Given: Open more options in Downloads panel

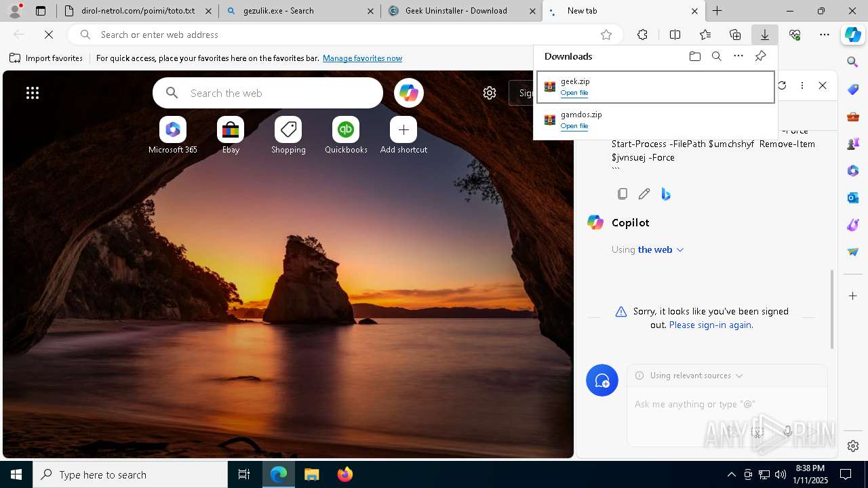Looking at the screenshot, I should click(x=738, y=56).
